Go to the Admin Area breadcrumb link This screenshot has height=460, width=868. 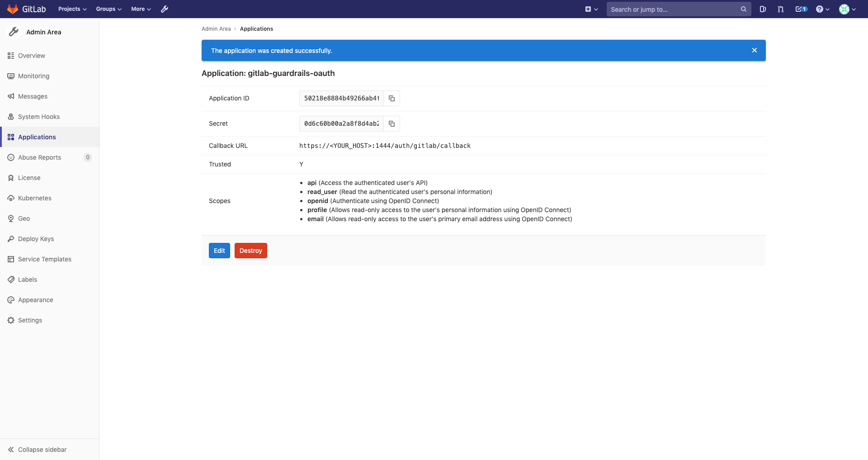216,28
